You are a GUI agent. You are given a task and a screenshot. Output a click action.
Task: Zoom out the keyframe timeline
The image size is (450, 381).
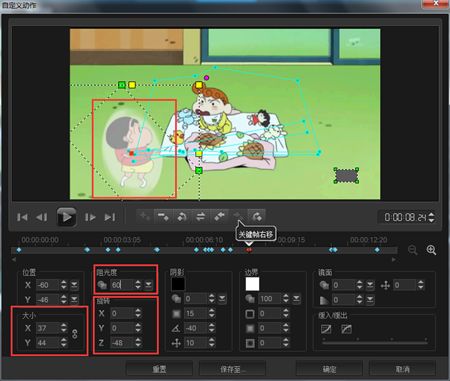(413, 250)
